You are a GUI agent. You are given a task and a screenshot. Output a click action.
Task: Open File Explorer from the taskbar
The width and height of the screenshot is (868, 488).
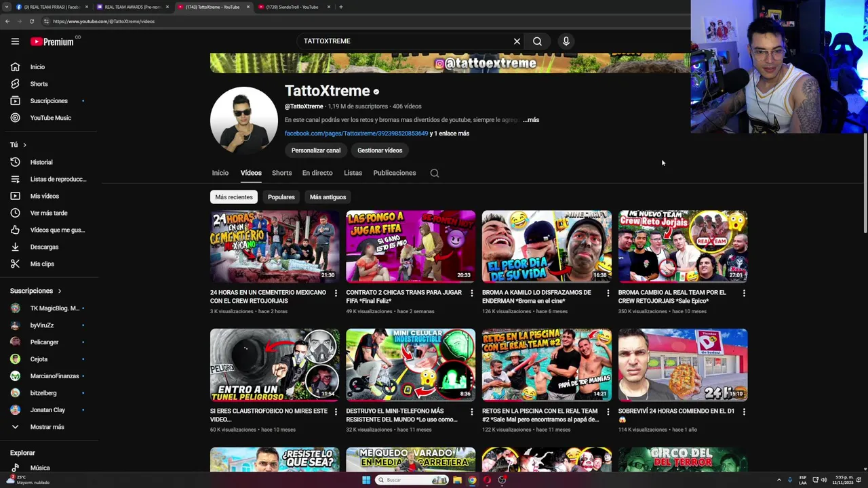[457, 480]
